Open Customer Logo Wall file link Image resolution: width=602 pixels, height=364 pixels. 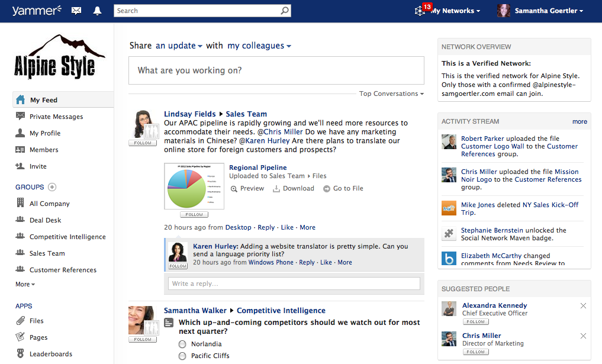[x=493, y=146]
